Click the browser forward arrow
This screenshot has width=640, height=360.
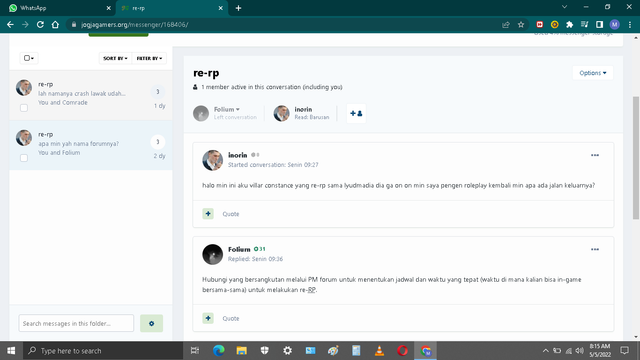[x=25, y=24]
